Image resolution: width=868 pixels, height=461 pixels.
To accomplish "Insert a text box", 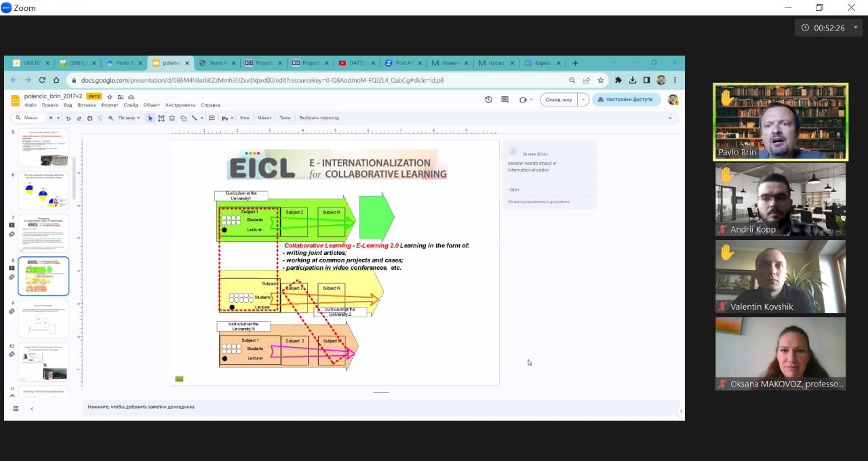I will pyautogui.click(x=161, y=118).
